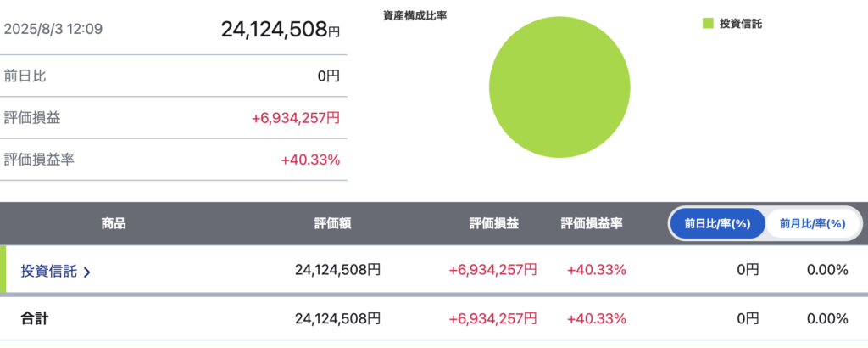Click the 資産構成比率 chart title
This screenshot has height=348, width=868.
pos(415,14)
